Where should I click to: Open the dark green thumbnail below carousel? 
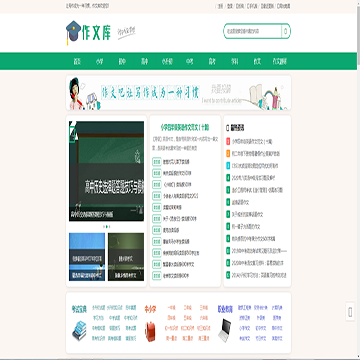(x=126, y=257)
